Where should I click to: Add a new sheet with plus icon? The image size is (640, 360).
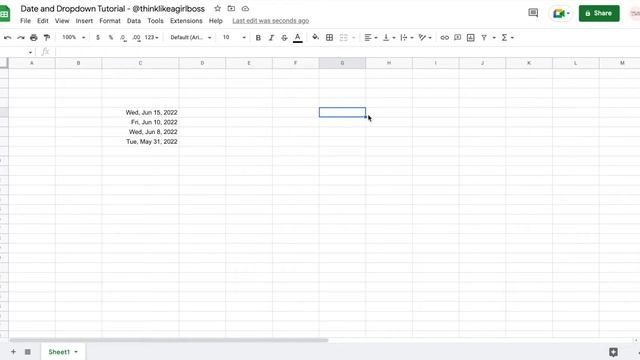point(13,352)
